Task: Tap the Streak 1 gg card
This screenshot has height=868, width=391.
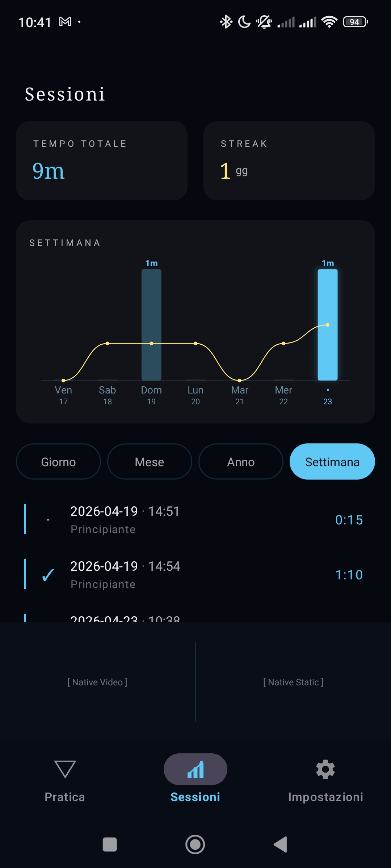Action: (289, 161)
